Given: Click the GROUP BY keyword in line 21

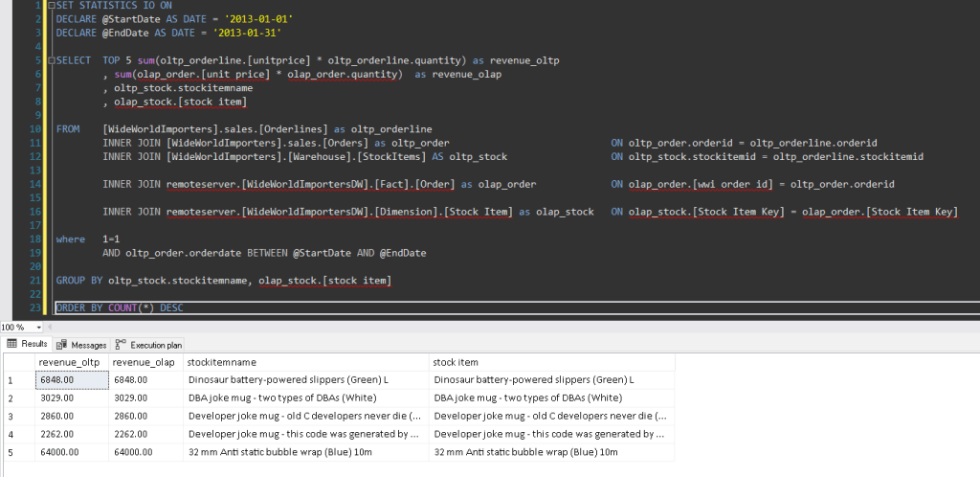Looking at the screenshot, I should 78,281.
